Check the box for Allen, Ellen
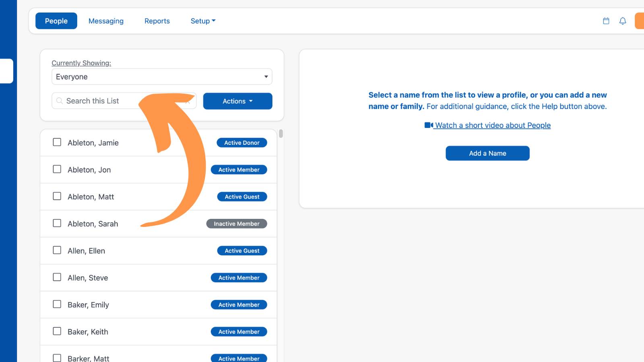Viewport: 644px width, 362px height. pyautogui.click(x=57, y=250)
